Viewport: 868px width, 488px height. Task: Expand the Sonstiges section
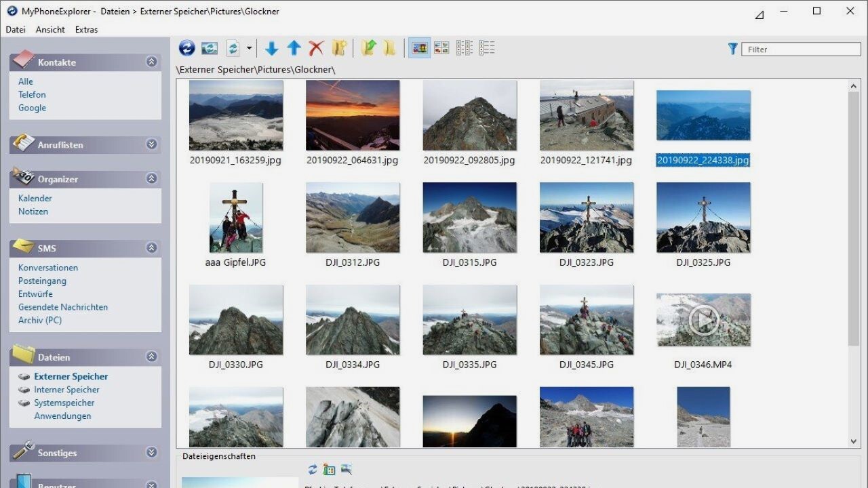click(151, 452)
